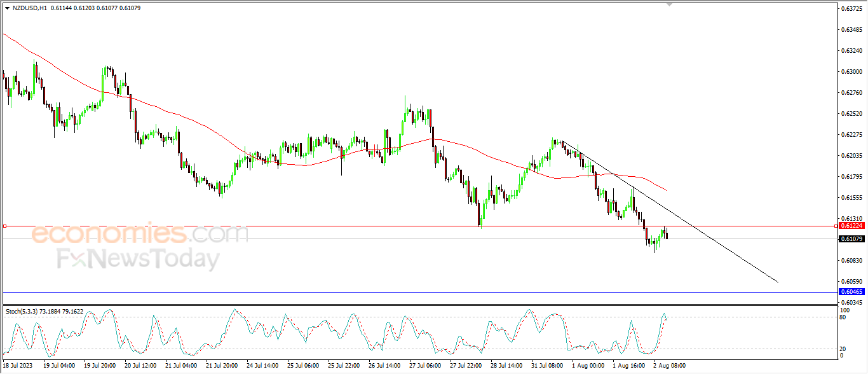Image resolution: width=868 pixels, height=374 pixels.
Task: Click the 1 Aug 00:00 time label
Action: (x=587, y=366)
